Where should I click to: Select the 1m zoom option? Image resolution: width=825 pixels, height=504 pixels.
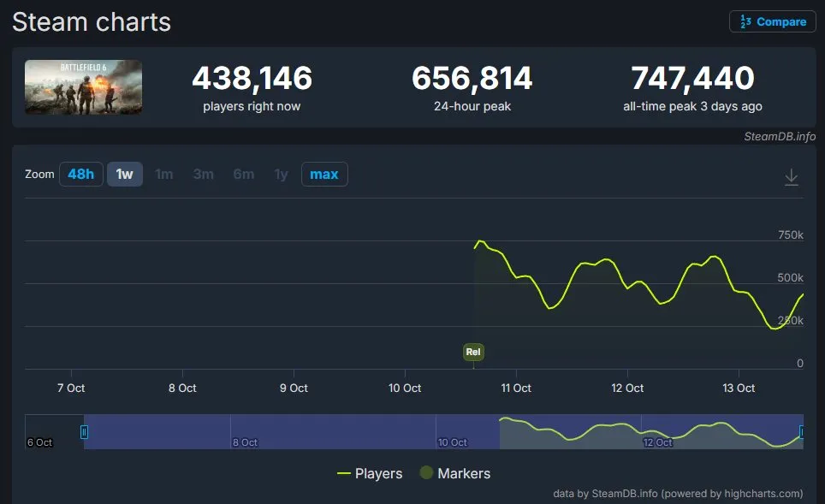(x=163, y=174)
